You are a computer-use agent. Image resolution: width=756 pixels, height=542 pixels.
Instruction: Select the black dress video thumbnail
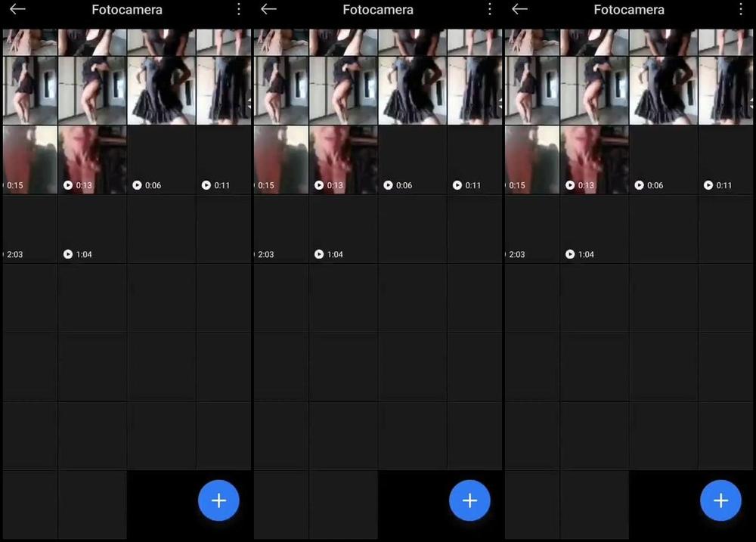[x=161, y=88]
